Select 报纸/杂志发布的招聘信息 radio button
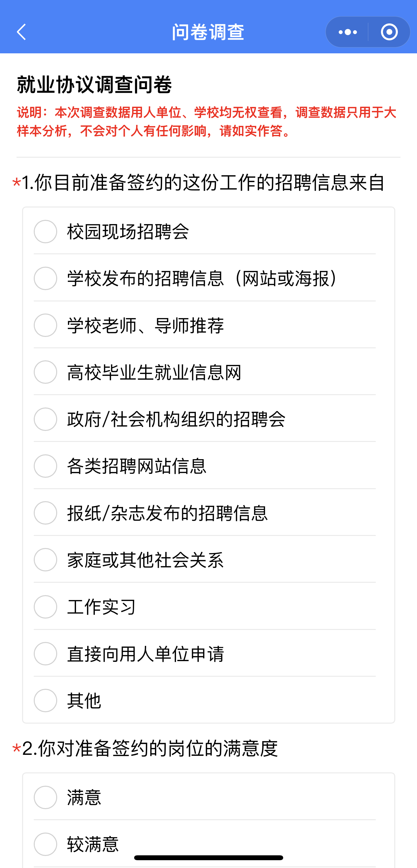Viewport: 417px width, 868px height. click(45, 513)
